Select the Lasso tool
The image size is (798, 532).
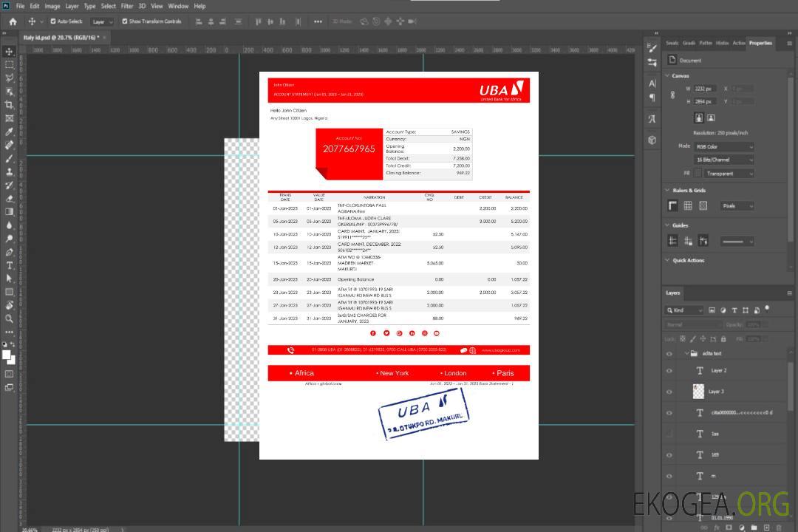coord(9,78)
